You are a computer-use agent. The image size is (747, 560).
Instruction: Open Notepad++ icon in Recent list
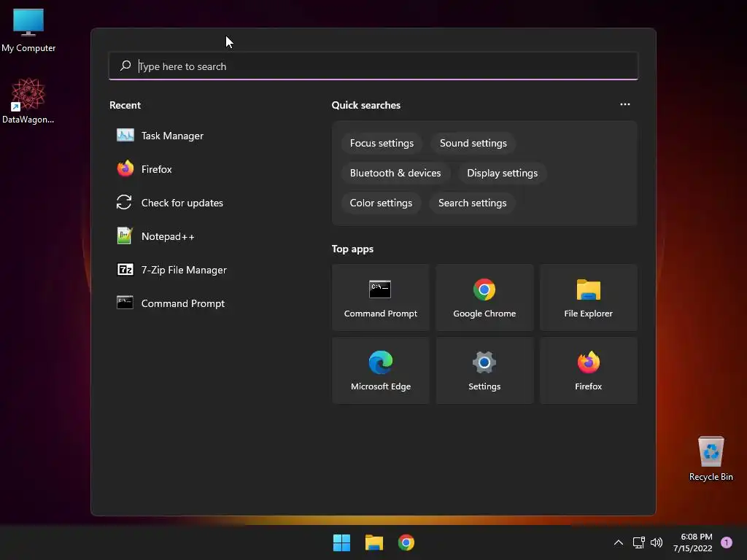point(124,236)
